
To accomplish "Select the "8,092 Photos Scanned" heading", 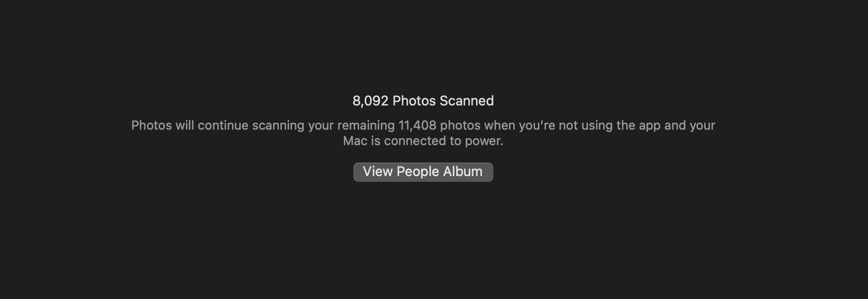I will click(423, 101).
